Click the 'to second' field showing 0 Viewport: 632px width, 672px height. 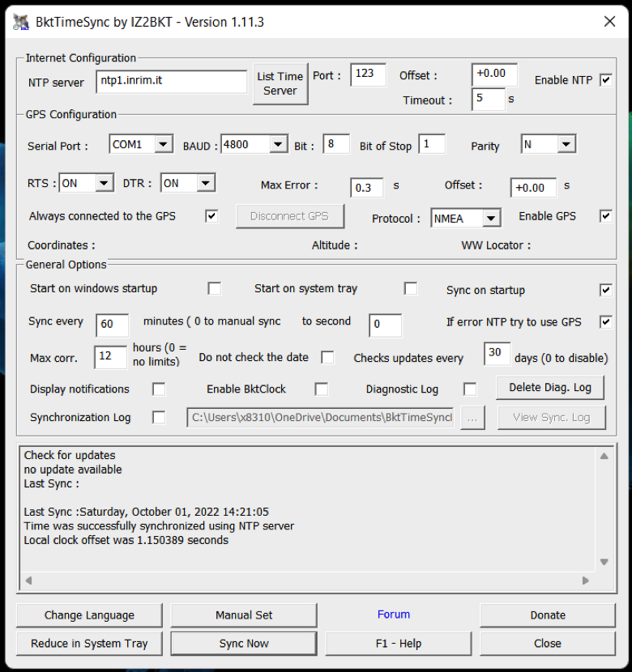coord(385,325)
